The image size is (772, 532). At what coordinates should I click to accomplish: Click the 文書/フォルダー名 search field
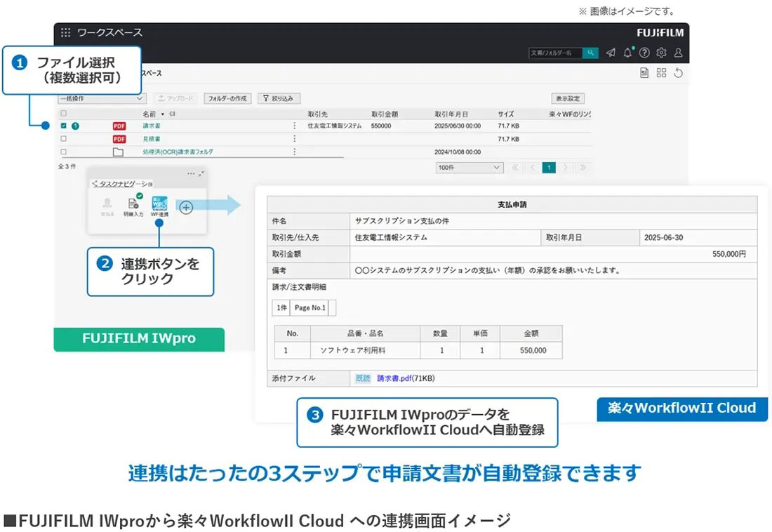pyautogui.click(x=555, y=53)
